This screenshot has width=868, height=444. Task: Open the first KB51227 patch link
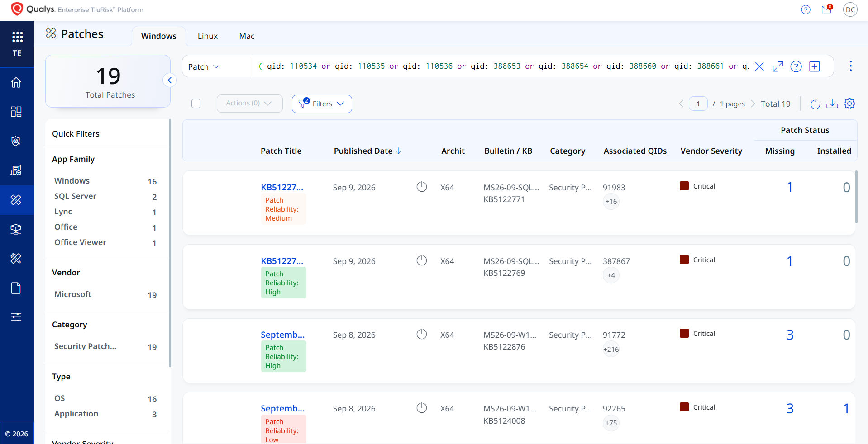coord(282,187)
